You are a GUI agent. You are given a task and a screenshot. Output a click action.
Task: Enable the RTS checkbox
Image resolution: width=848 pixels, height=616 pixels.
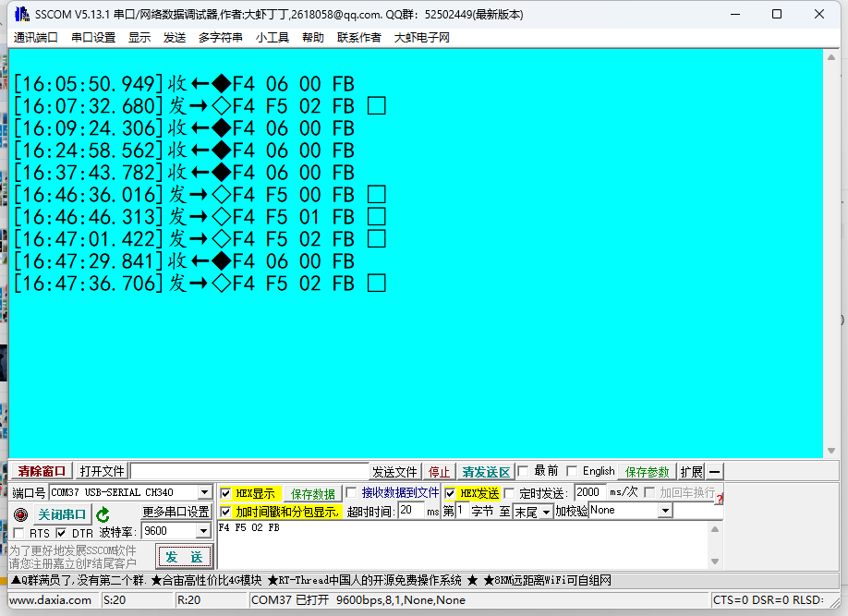tap(17, 531)
